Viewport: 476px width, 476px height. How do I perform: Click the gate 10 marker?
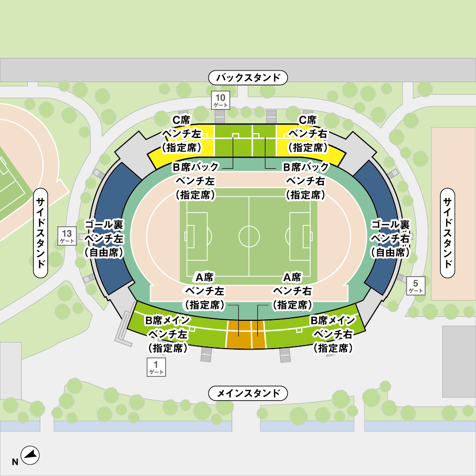point(221,100)
